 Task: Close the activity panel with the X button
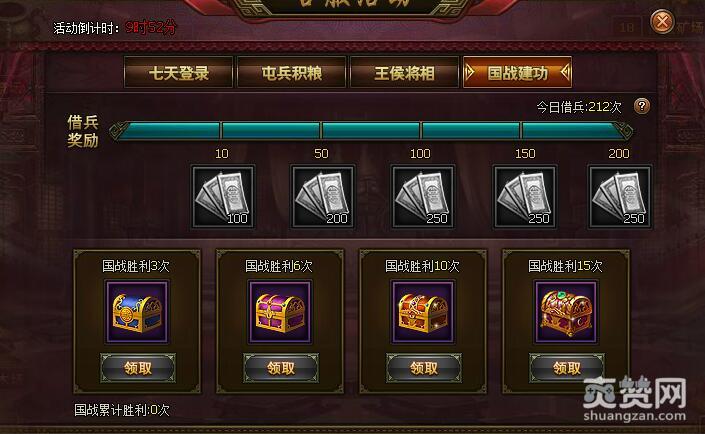[x=662, y=22]
